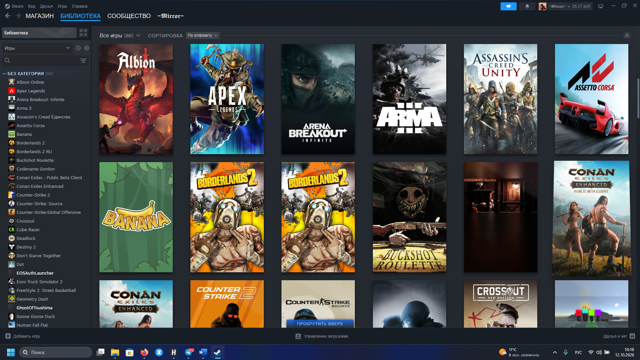
Task: Open the Все игры collection dropdown
Action: coord(120,36)
